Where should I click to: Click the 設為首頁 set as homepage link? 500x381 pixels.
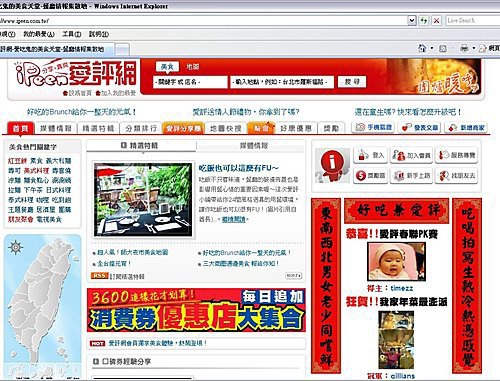pyautogui.click(x=78, y=93)
